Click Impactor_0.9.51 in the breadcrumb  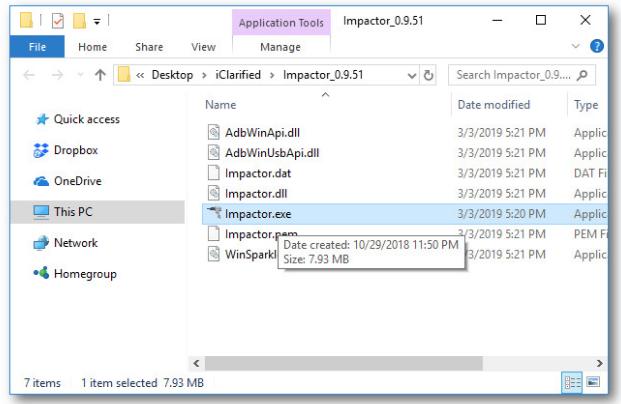tap(323, 74)
